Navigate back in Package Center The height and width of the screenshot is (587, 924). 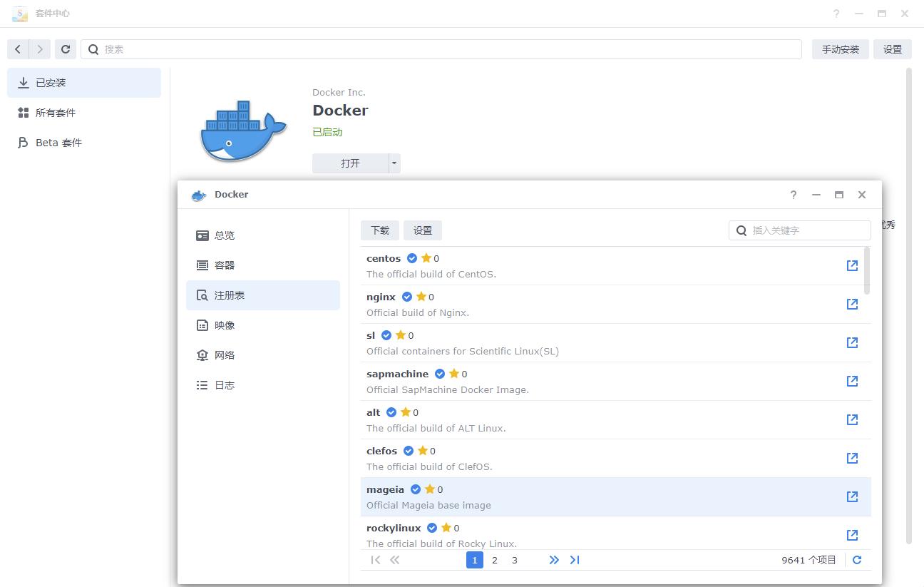[18, 49]
